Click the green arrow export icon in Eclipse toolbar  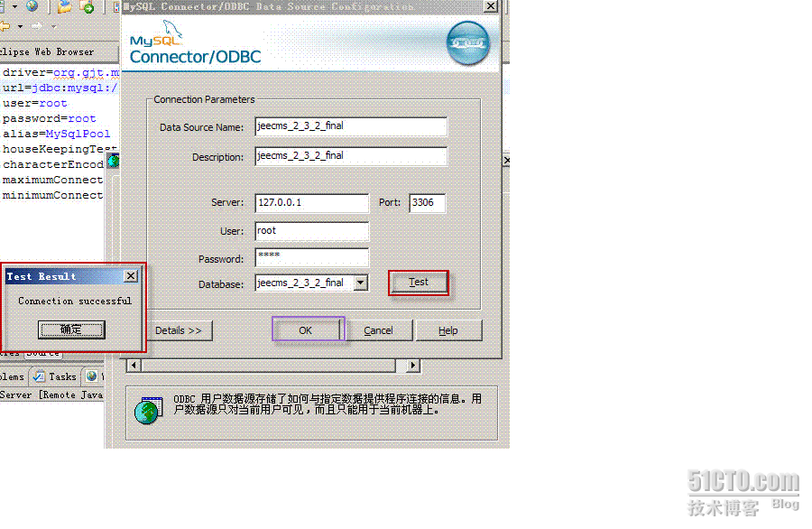(x=87, y=7)
